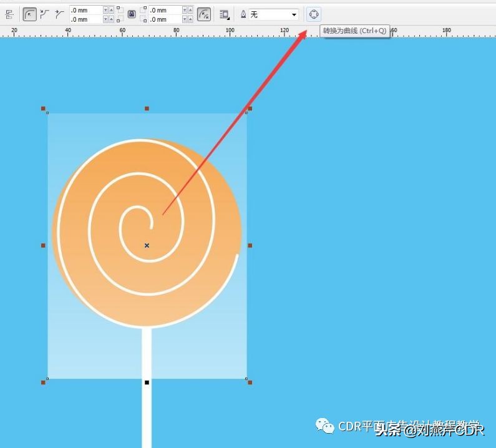Toggle the Edit Corners Together lock

(132, 14)
